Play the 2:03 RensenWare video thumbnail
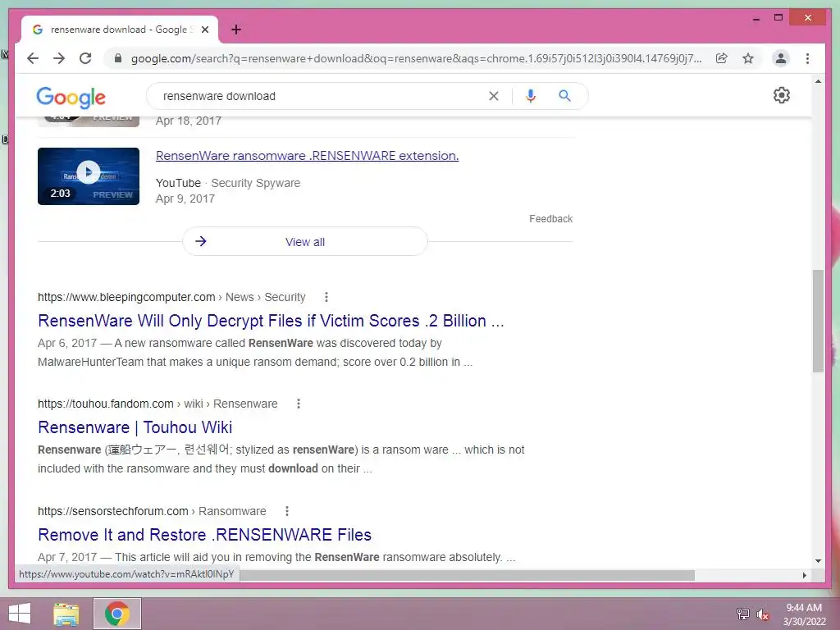This screenshot has height=630, width=840. (89, 176)
